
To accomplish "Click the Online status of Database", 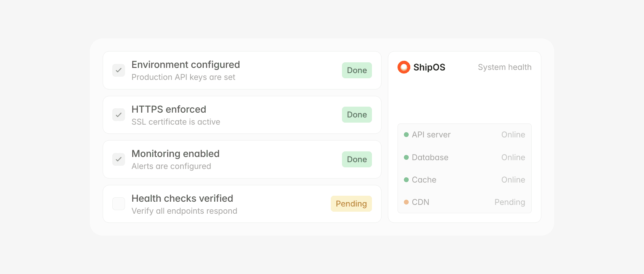I will [513, 157].
